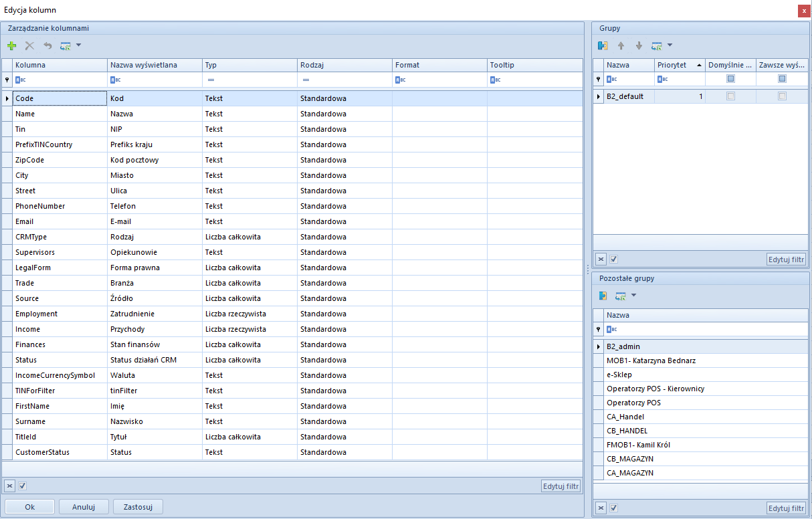The image size is (812, 519).
Task: Sort by Priorytet header in Grupy
Action: coord(680,65)
